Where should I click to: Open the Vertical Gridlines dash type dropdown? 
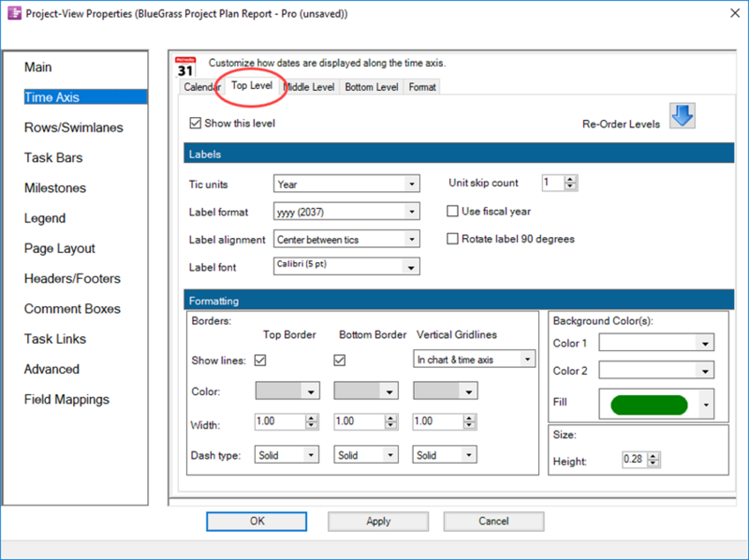pos(444,455)
